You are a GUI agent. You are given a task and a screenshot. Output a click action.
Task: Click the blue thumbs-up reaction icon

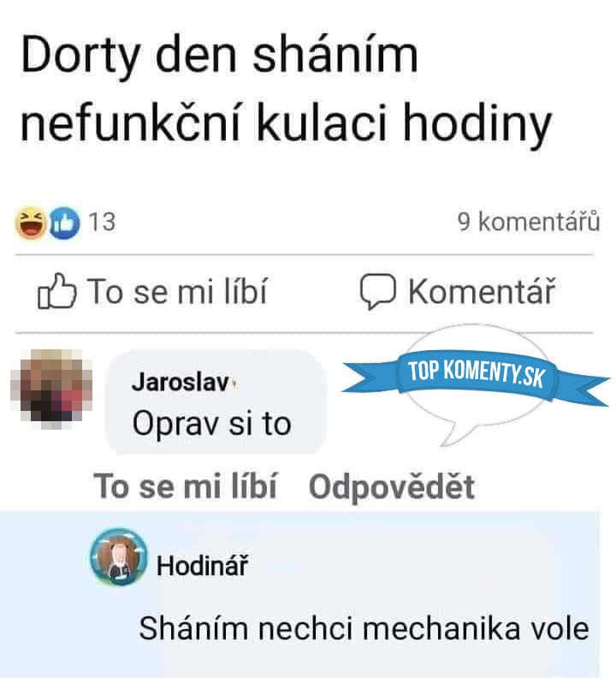coord(64,223)
